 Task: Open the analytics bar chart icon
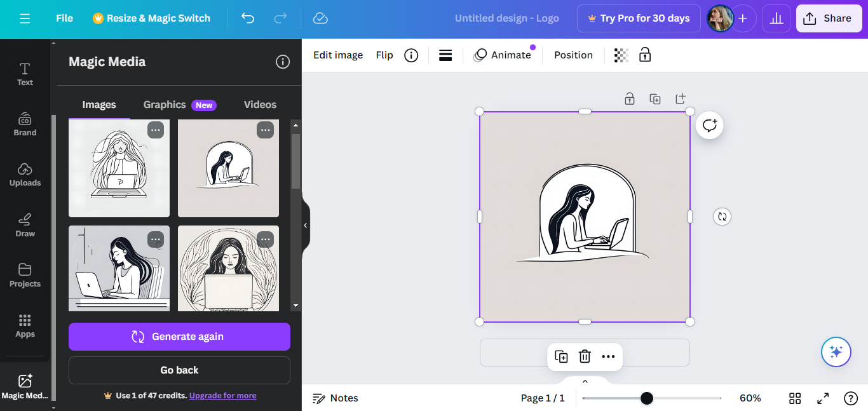(x=776, y=18)
